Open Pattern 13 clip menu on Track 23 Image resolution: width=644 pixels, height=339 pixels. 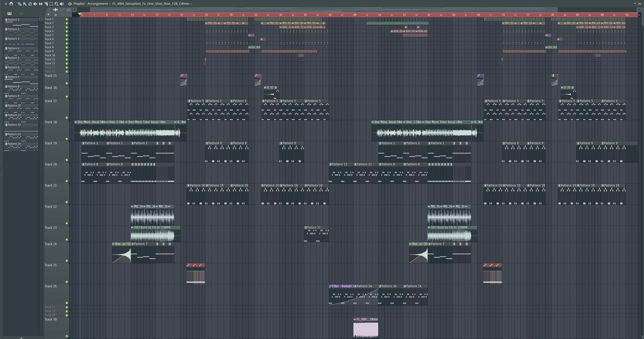coord(306,227)
